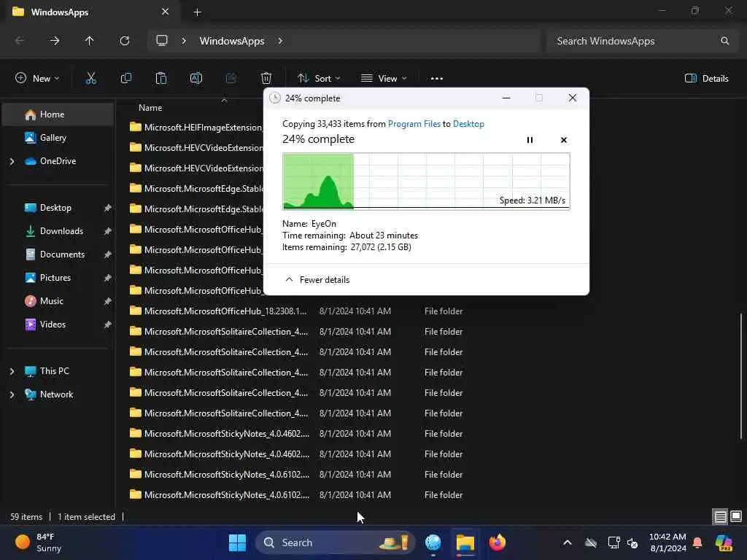747x560 pixels.
Task: Click the Refresh button in navigation bar
Action: point(124,41)
